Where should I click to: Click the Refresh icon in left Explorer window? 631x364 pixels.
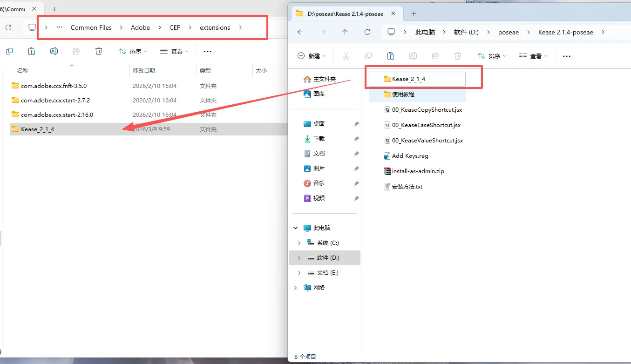coord(8,27)
